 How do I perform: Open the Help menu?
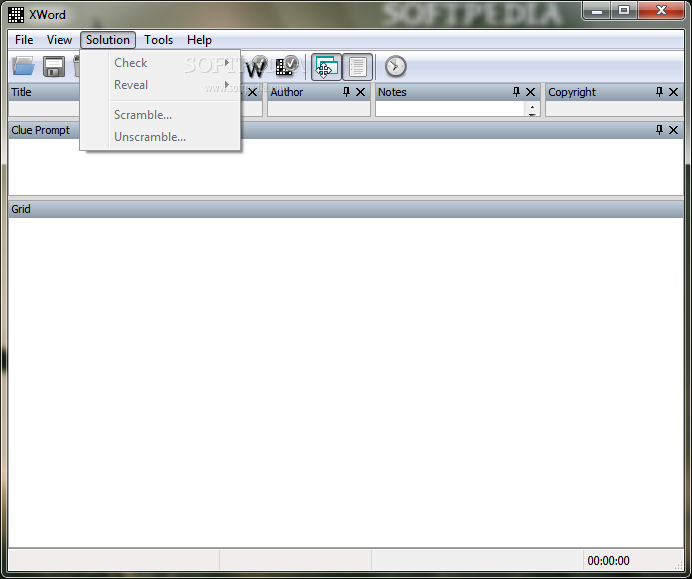(x=199, y=40)
